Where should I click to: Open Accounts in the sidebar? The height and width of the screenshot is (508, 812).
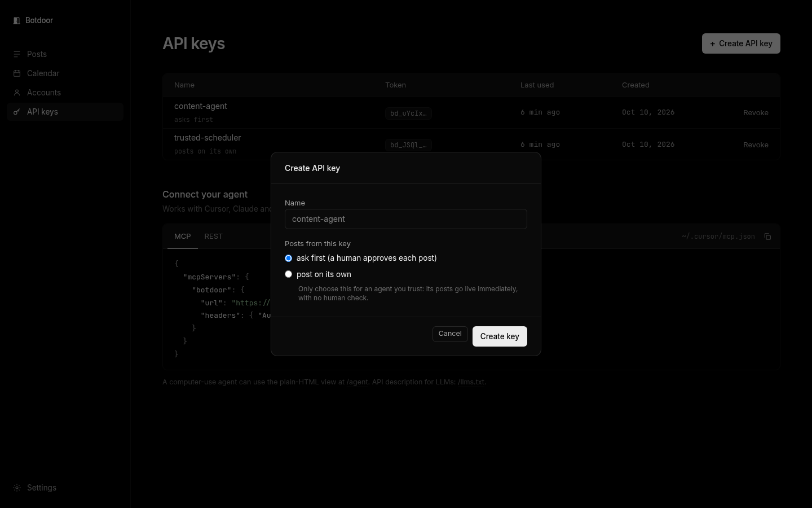65,93
